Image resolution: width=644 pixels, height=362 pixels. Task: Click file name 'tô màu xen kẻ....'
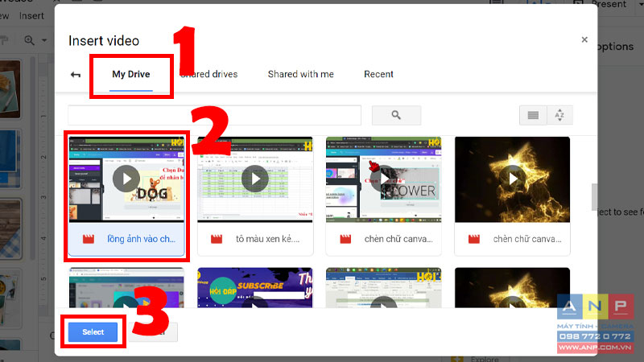[x=268, y=239]
